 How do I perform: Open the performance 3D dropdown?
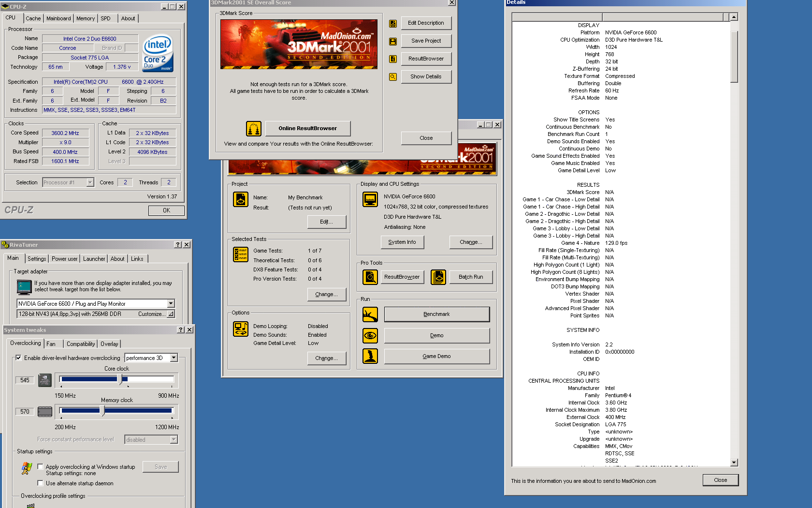tap(174, 358)
